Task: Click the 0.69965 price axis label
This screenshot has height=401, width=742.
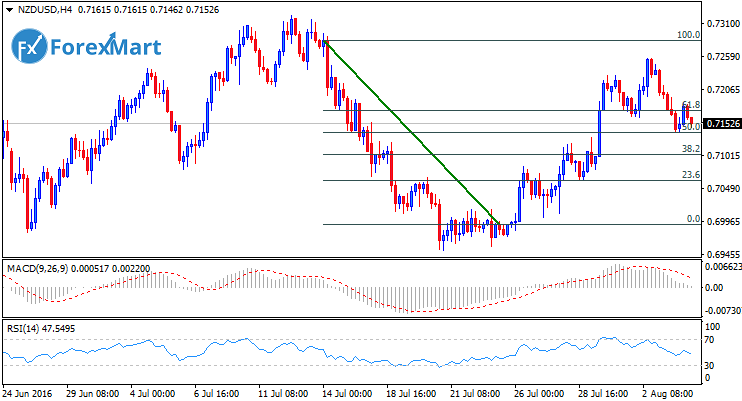Action: pos(722,221)
